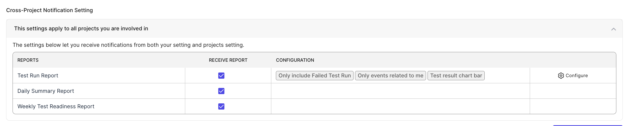Click the REPORTS column header

pos(28,60)
